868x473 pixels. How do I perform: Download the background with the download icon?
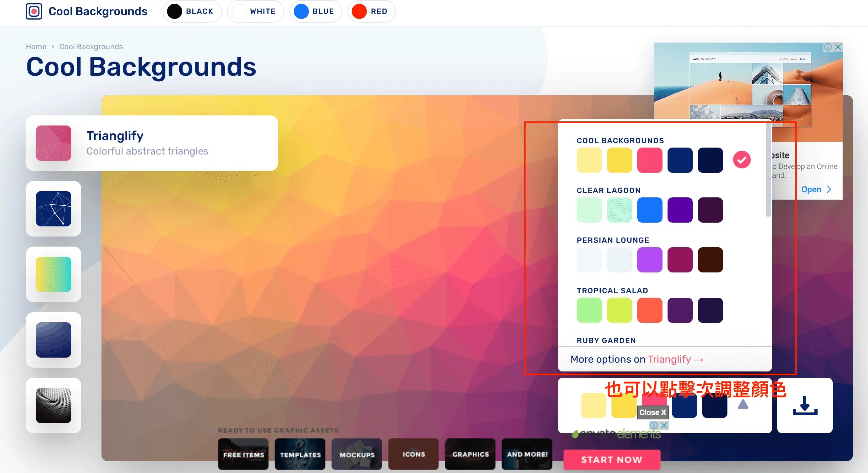805,406
